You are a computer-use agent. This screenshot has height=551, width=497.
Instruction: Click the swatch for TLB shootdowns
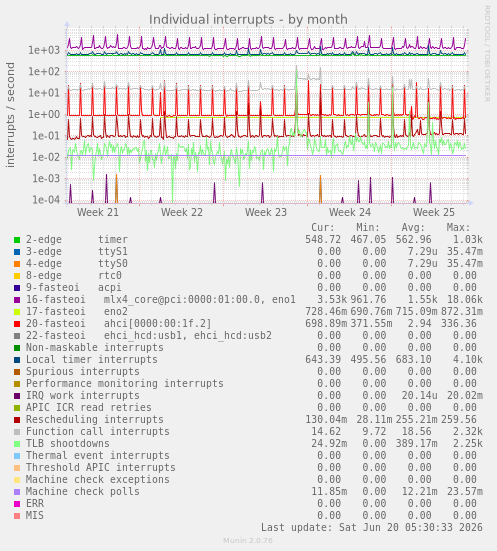click(x=17, y=444)
